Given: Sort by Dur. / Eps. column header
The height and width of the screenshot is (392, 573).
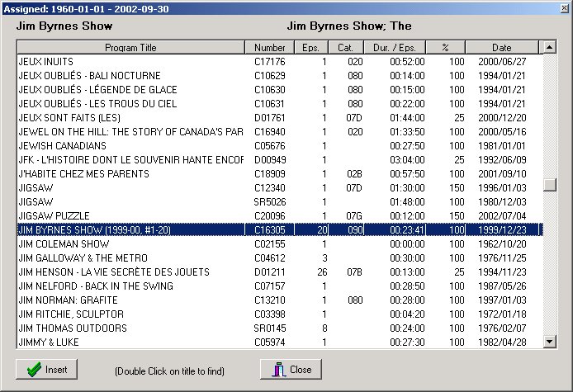Looking at the screenshot, I should coord(395,48).
